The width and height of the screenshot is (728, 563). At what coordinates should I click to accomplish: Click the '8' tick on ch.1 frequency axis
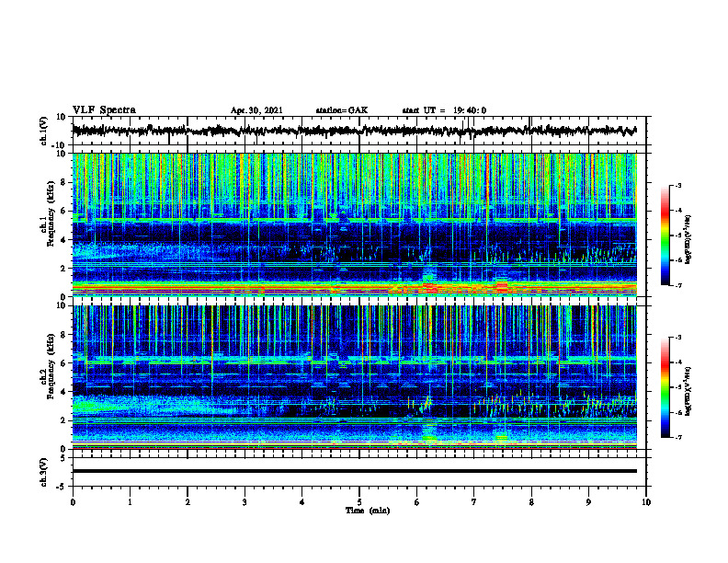click(64, 182)
